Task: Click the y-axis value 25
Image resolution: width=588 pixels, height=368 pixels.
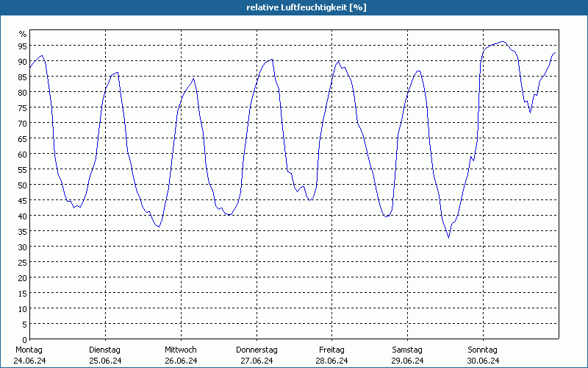Action: point(23,263)
